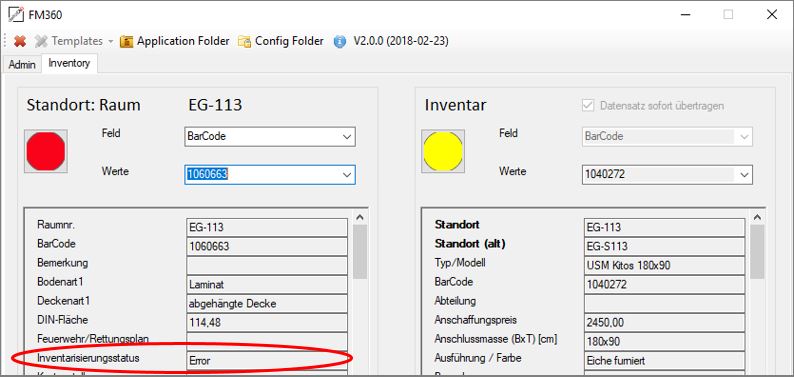Click the room list scrollbar thumb

tap(360, 252)
